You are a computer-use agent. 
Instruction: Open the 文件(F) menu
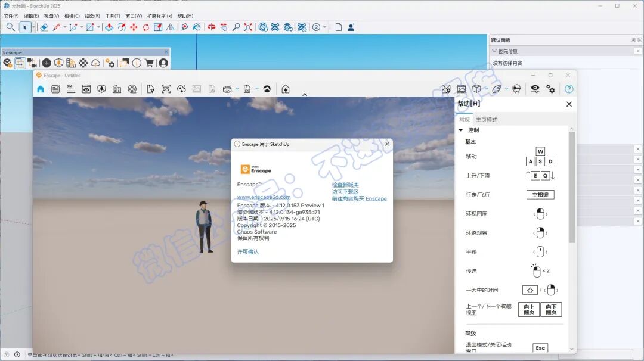11,16
